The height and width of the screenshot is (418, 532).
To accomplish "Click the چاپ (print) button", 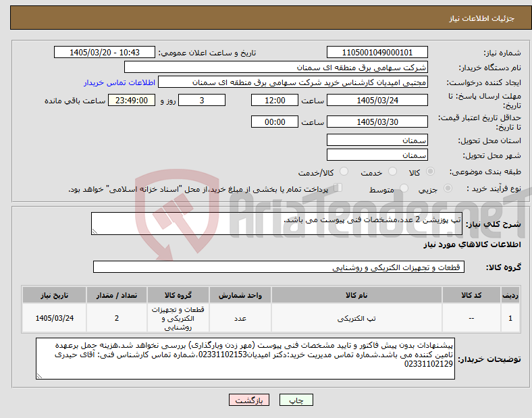I will (x=296, y=400).
